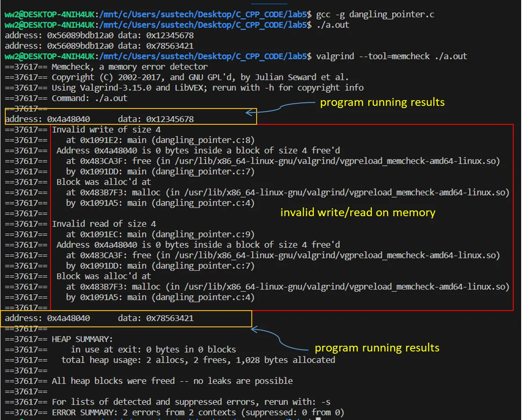Click the yellow "invalid write/read on memory" annotation

(358, 213)
